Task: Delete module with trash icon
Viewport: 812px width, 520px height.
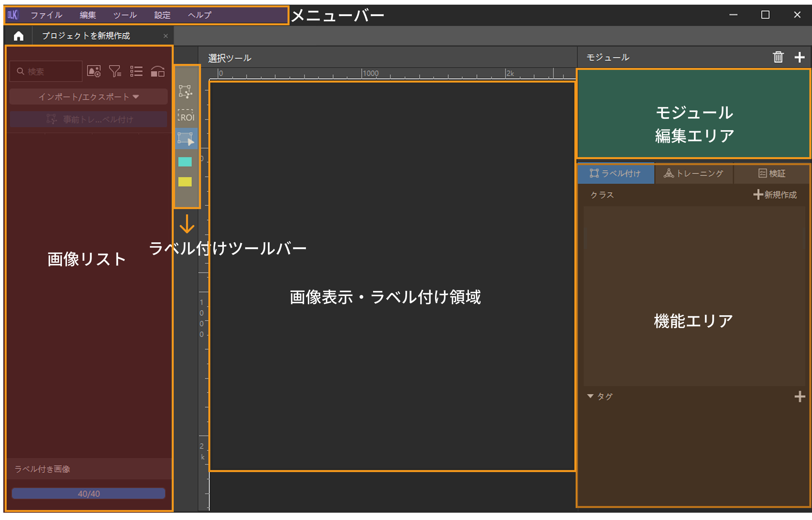Action: pos(778,57)
